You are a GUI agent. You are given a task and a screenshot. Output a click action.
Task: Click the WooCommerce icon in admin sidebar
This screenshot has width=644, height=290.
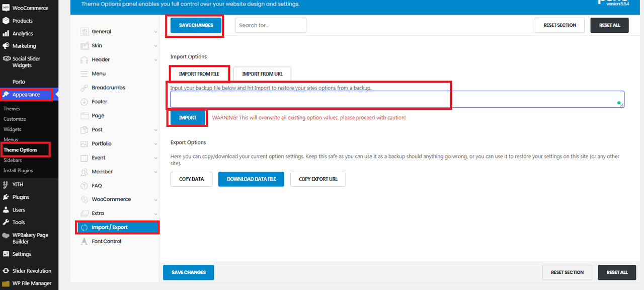(6, 8)
